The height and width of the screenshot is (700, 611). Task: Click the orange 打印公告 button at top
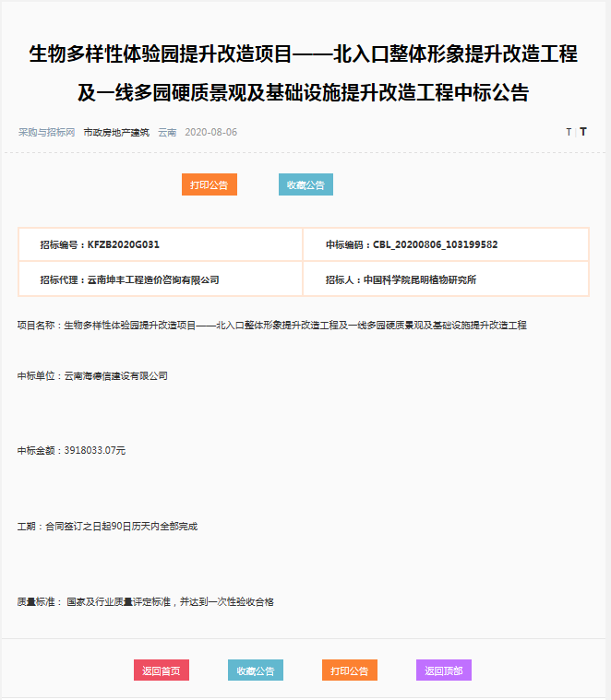coord(209,184)
